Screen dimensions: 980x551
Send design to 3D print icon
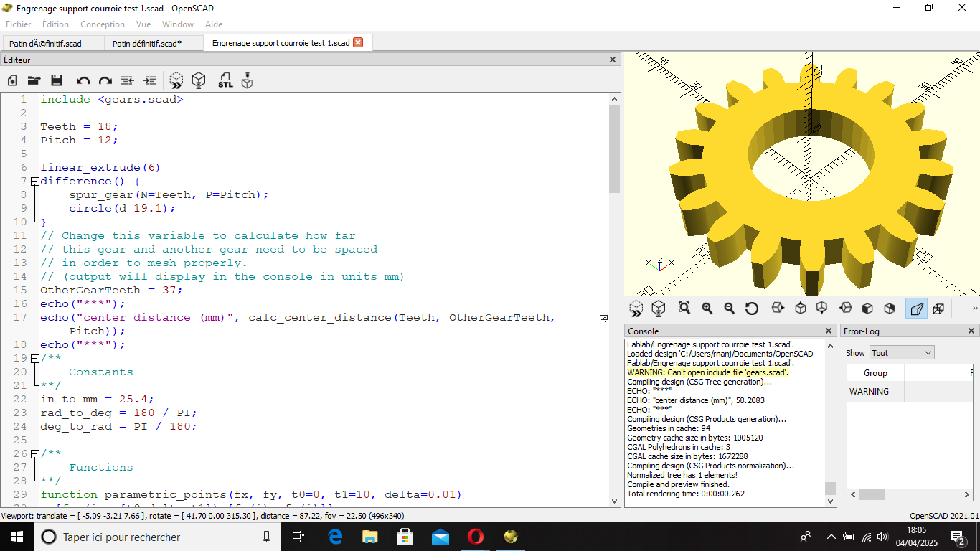248,81
